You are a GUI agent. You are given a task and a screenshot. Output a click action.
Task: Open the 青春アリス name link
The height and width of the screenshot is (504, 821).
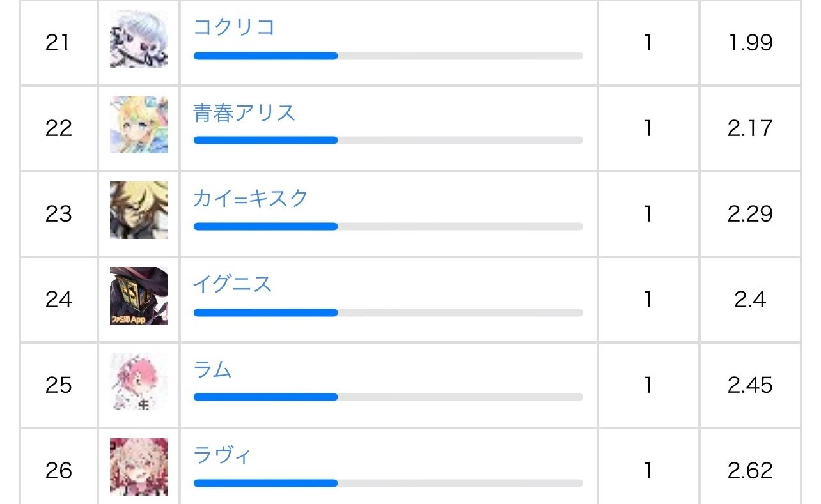244,113
